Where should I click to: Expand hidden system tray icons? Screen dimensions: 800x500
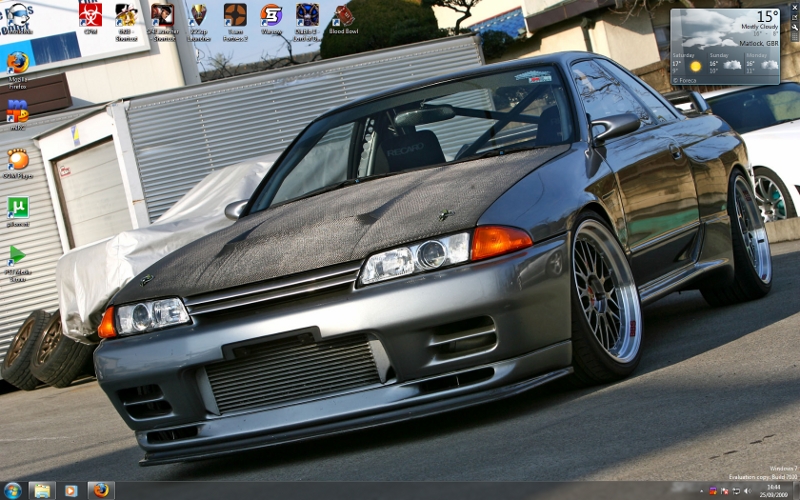(x=702, y=491)
